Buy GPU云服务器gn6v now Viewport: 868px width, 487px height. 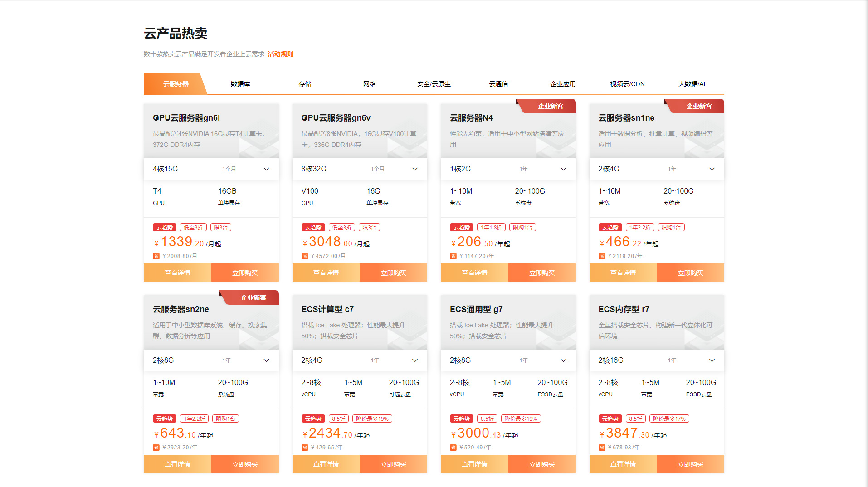pyautogui.click(x=394, y=273)
